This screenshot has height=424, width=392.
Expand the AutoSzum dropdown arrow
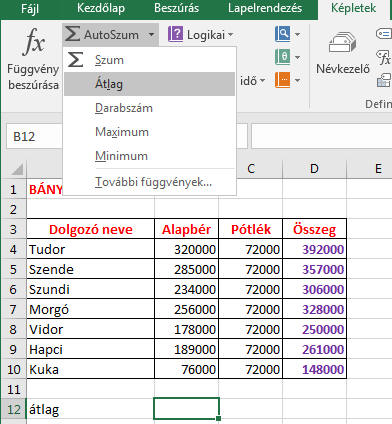pos(151,34)
